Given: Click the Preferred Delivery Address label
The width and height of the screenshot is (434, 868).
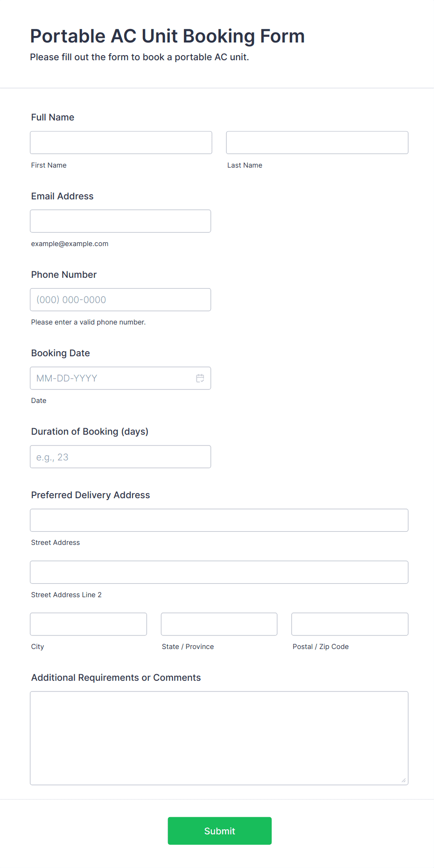Looking at the screenshot, I should click(x=91, y=495).
